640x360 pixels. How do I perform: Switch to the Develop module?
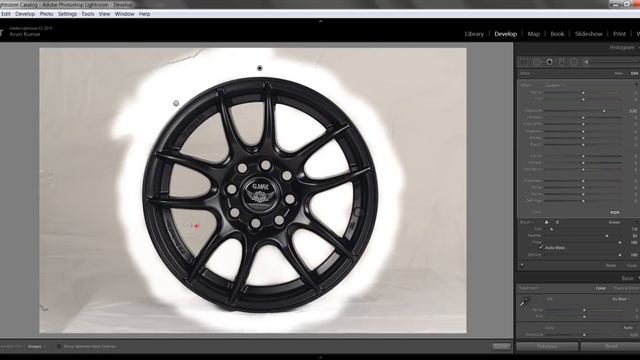coord(506,34)
